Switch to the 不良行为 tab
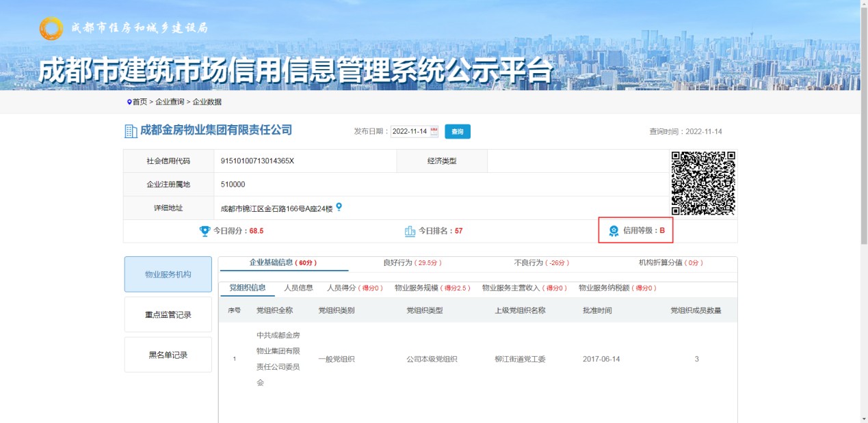This screenshot has width=868, height=423. (541, 262)
